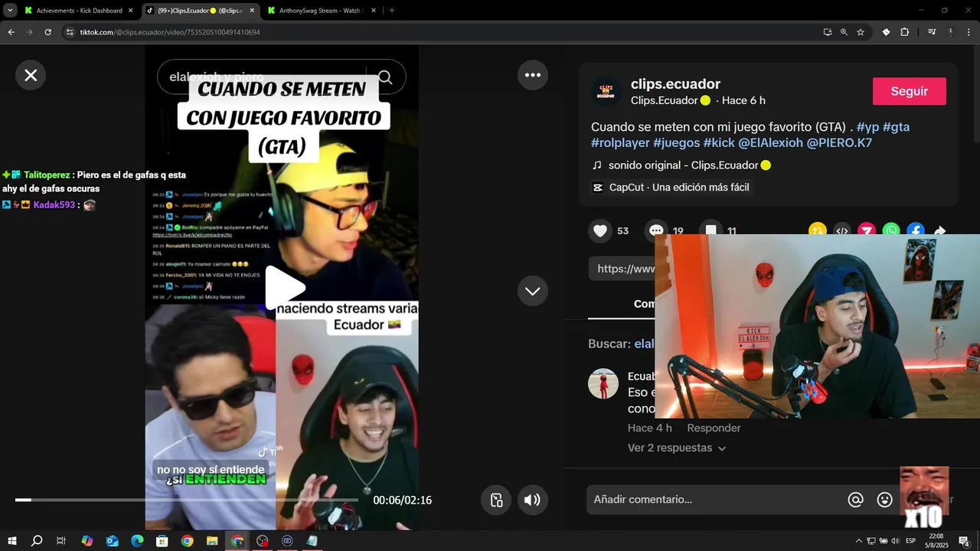Click the search magnifier in video overlay
The height and width of the screenshot is (551, 980).
(x=385, y=77)
